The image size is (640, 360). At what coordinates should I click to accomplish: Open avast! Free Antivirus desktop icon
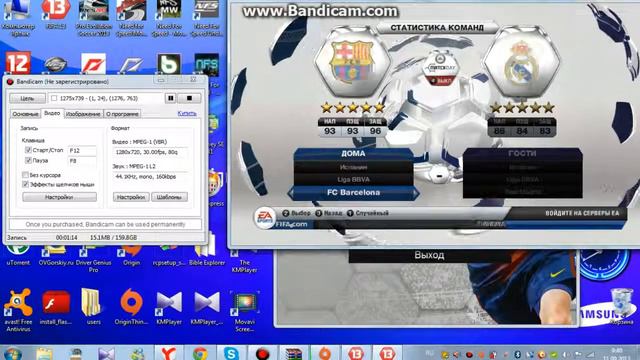point(18,310)
